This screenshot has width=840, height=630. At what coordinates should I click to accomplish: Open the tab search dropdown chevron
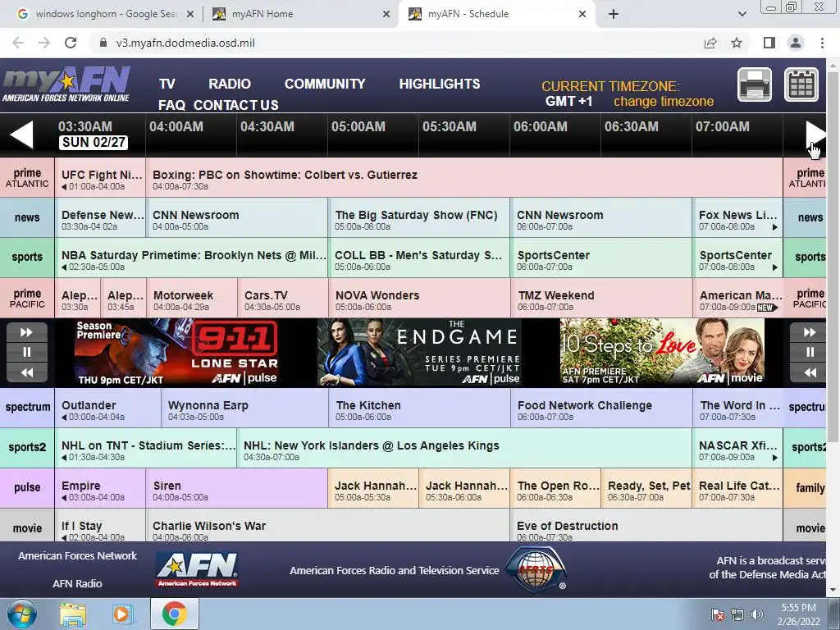coord(742,14)
